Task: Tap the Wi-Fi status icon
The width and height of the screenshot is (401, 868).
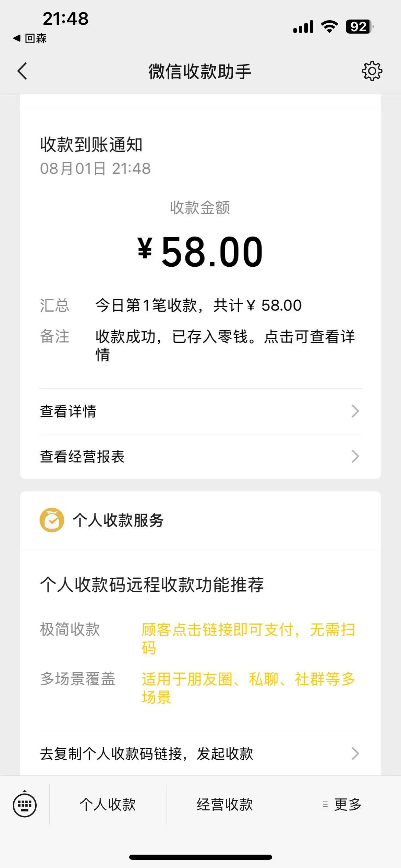Action: pos(329,27)
